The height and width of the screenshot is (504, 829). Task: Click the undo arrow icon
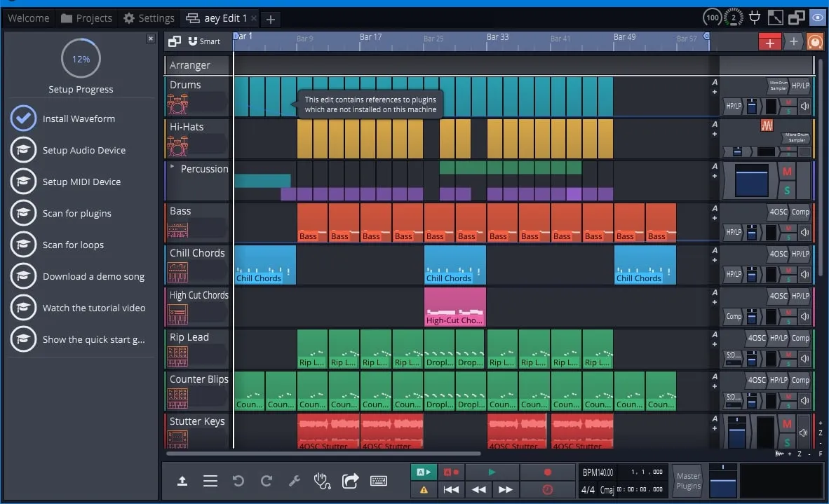pyautogui.click(x=238, y=481)
